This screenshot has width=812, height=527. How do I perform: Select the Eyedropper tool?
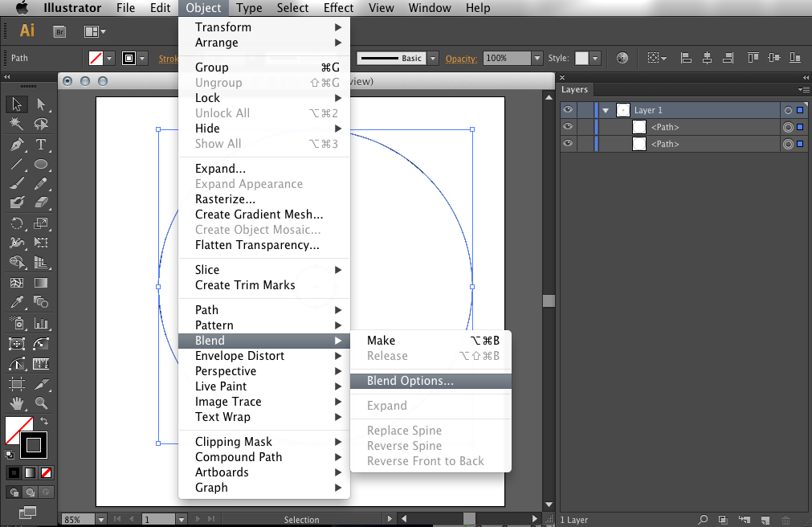tap(17, 302)
